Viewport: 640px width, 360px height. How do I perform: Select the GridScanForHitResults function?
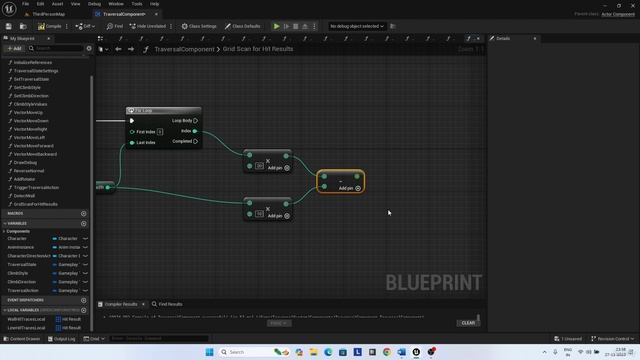35,204
